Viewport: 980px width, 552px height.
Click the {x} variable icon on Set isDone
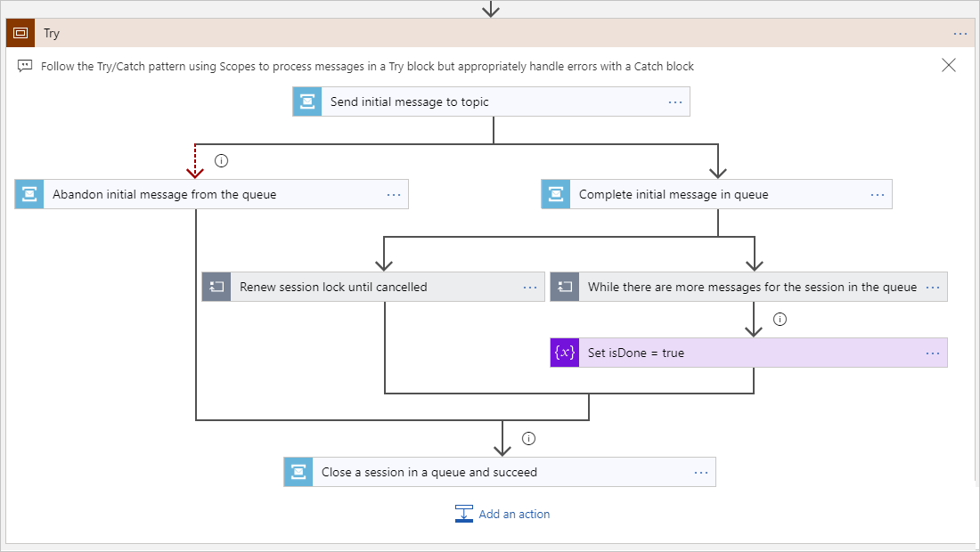point(565,353)
